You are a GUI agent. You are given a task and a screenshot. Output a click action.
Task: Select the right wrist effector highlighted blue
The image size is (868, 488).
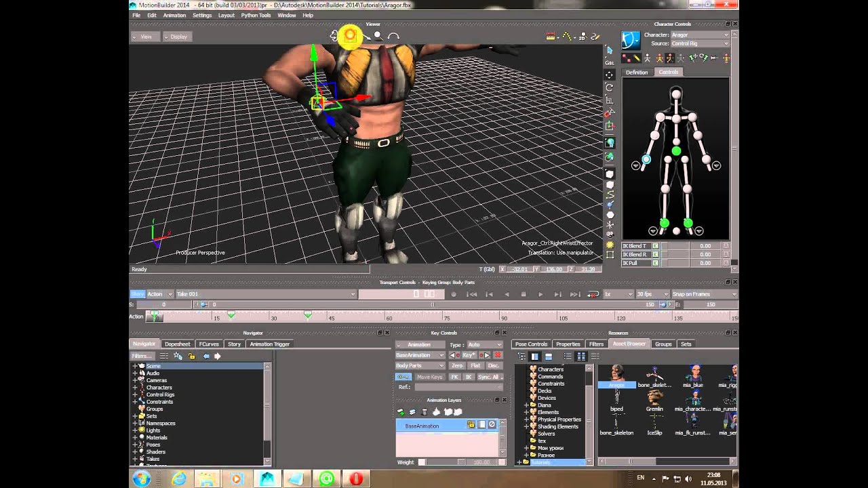point(646,159)
